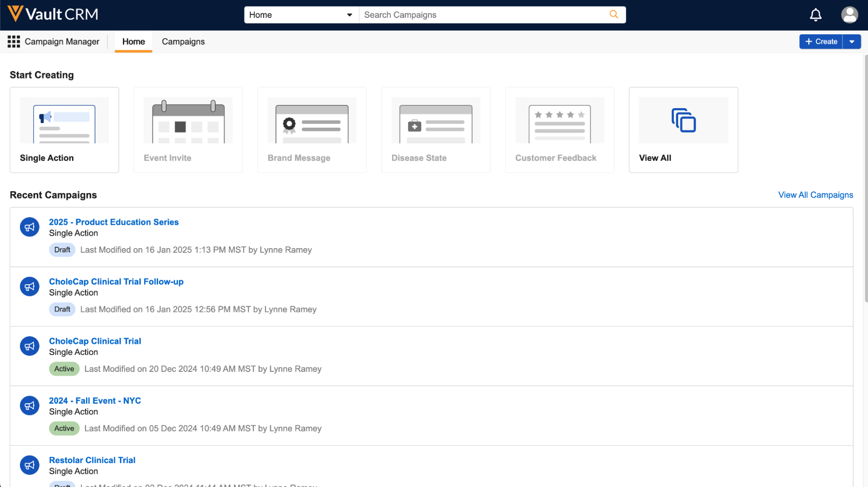Image resolution: width=868 pixels, height=487 pixels.
Task: Choose the Single Action template card
Action: 64,130
